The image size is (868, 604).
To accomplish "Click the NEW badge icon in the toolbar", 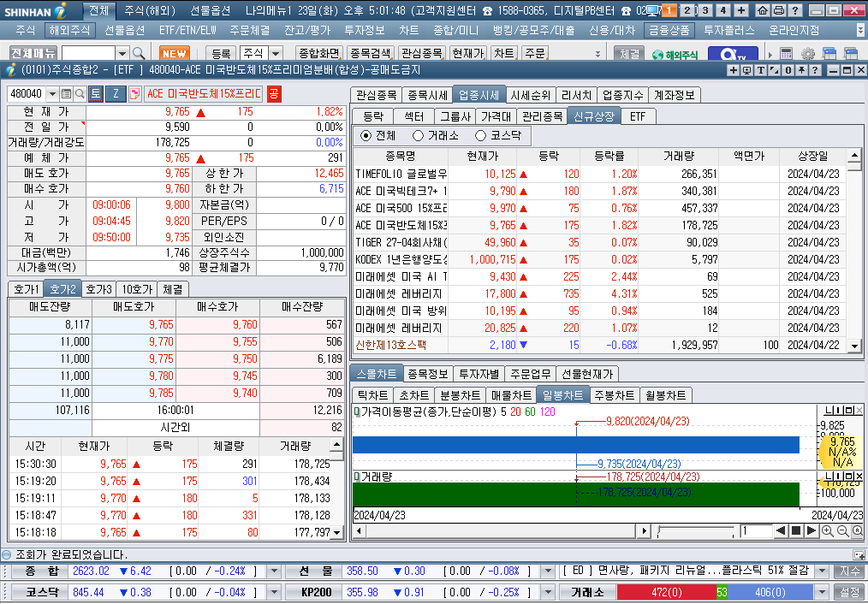I will [175, 54].
